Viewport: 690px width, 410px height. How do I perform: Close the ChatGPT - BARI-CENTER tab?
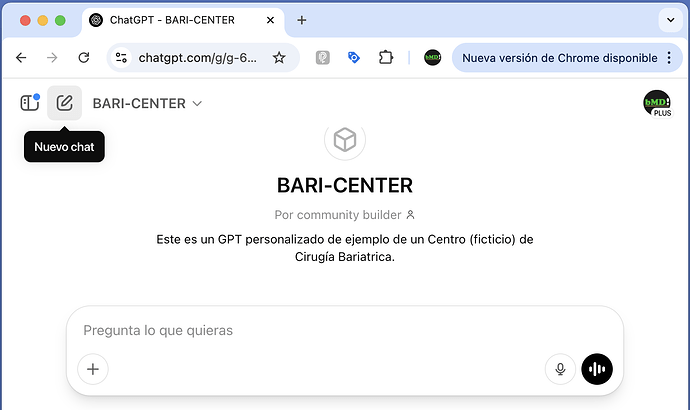[271, 20]
